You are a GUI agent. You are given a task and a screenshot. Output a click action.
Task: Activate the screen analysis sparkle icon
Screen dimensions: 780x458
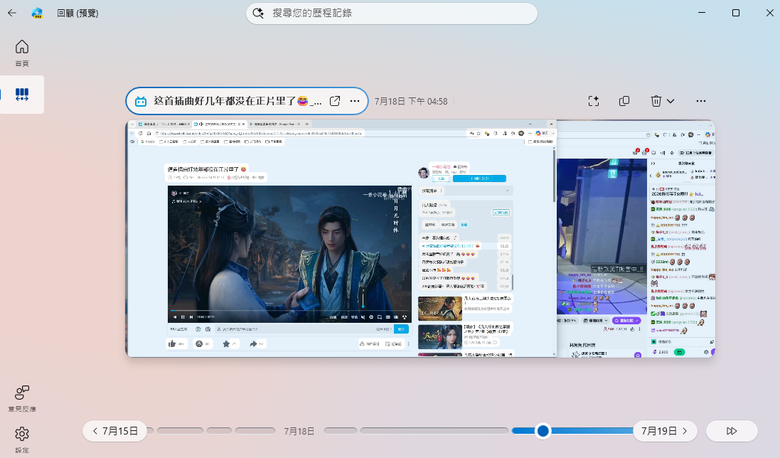[x=593, y=101]
